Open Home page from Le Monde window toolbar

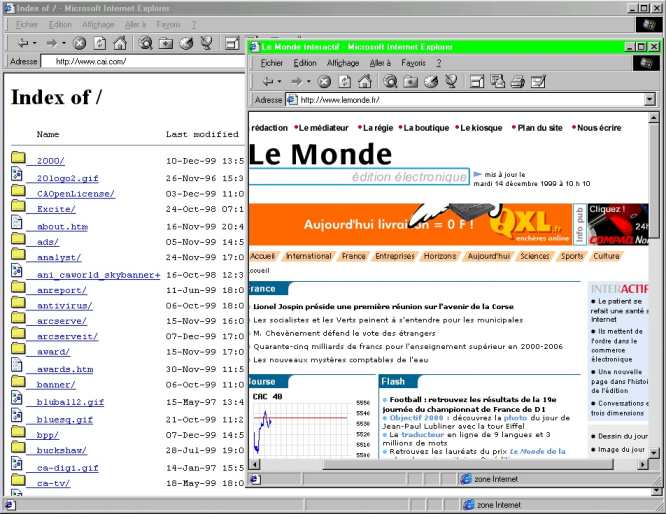coord(365,81)
